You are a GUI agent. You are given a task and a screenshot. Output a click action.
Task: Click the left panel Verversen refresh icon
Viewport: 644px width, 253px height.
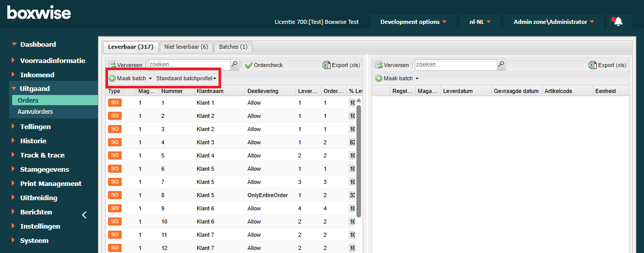click(112, 65)
